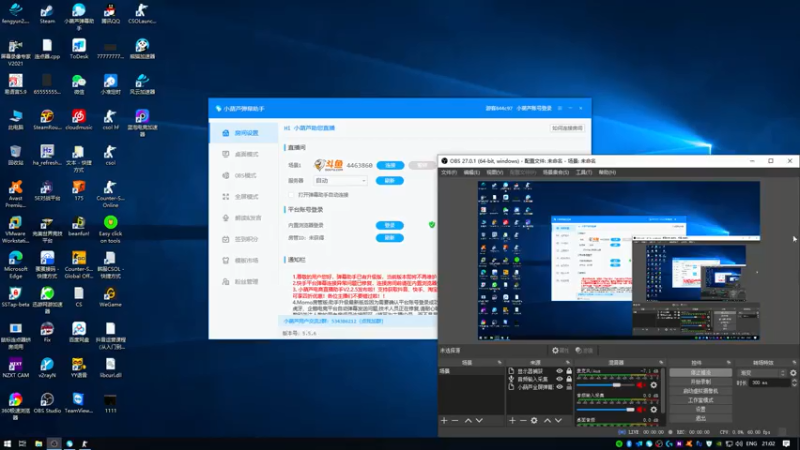Open the Tencent QQ desktop icon
The image size is (800, 450).
coord(110,14)
